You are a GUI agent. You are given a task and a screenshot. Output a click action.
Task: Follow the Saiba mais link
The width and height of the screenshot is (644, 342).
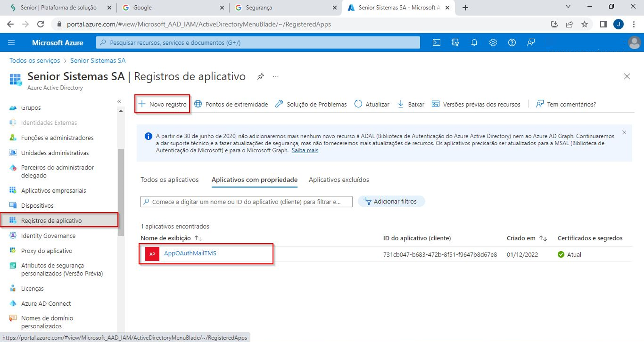305,150
